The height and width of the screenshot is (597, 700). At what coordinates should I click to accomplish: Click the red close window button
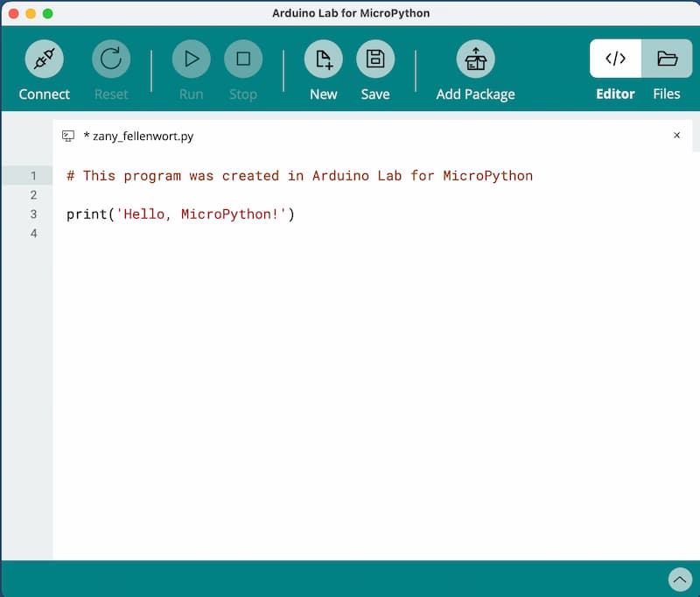(x=14, y=14)
